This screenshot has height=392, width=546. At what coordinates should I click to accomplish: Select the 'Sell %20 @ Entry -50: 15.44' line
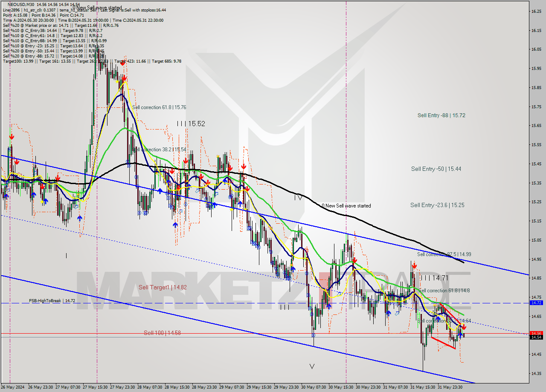point(53,51)
